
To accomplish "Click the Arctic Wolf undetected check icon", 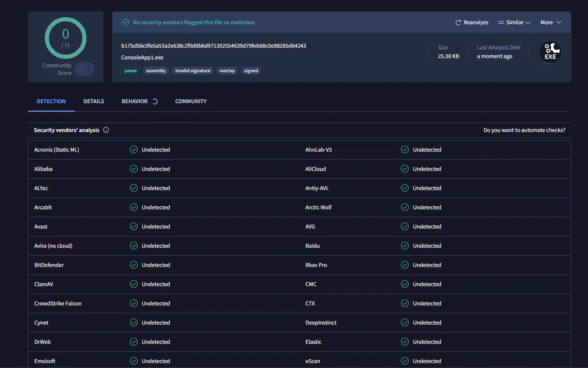I will click(x=405, y=207).
